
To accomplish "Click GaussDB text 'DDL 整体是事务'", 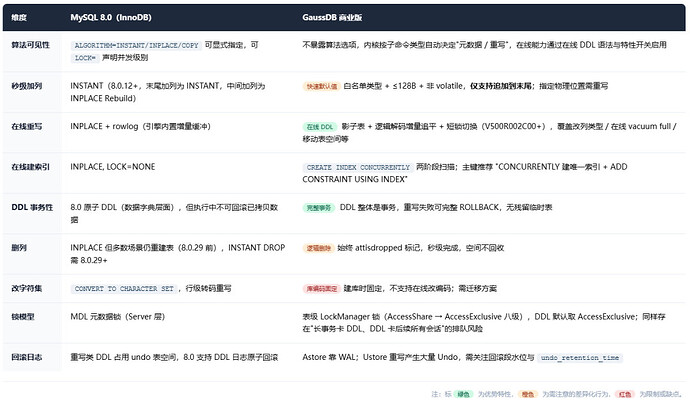I will click(367, 207).
